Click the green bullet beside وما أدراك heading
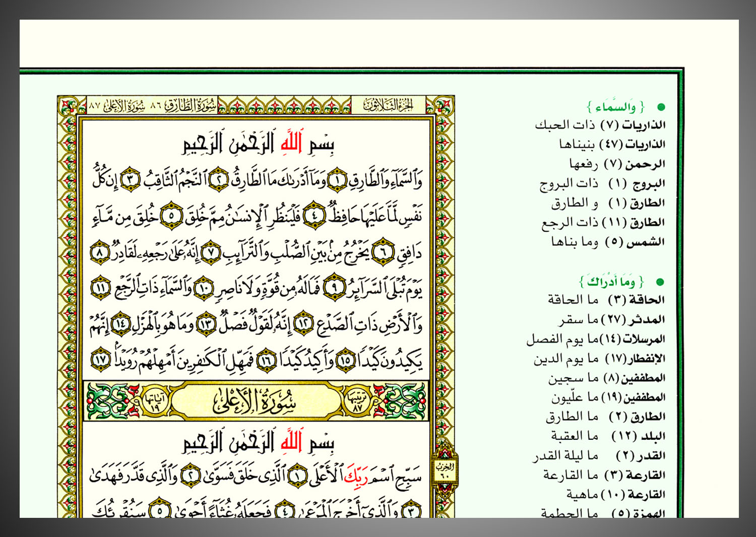The image size is (756, 537). point(661,282)
